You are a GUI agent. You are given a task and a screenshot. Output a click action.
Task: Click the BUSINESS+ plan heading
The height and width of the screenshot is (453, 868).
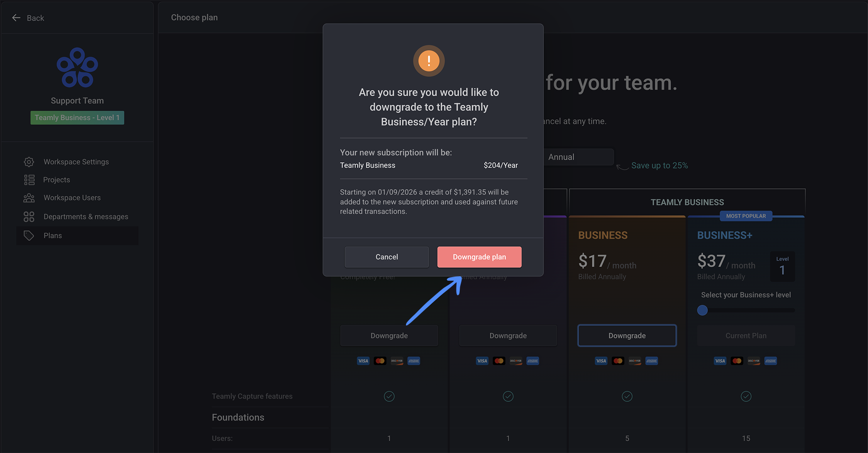pos(724,236)
